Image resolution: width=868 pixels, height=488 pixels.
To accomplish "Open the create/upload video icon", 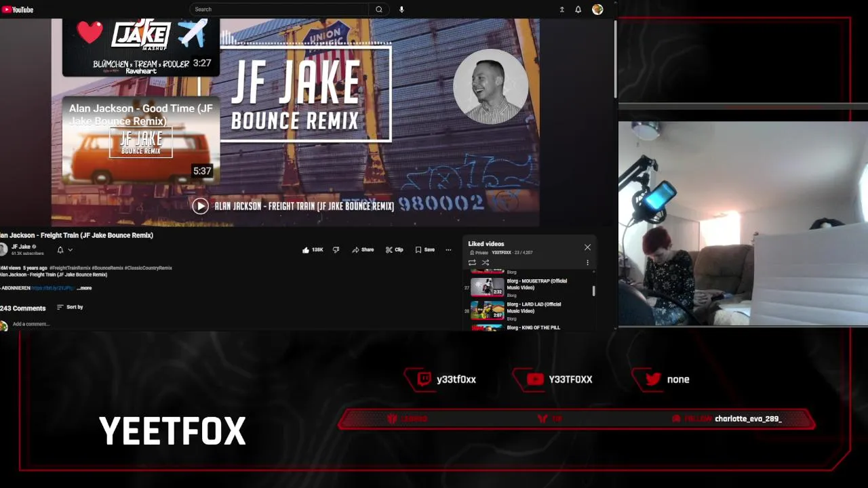I will [561, 9].
